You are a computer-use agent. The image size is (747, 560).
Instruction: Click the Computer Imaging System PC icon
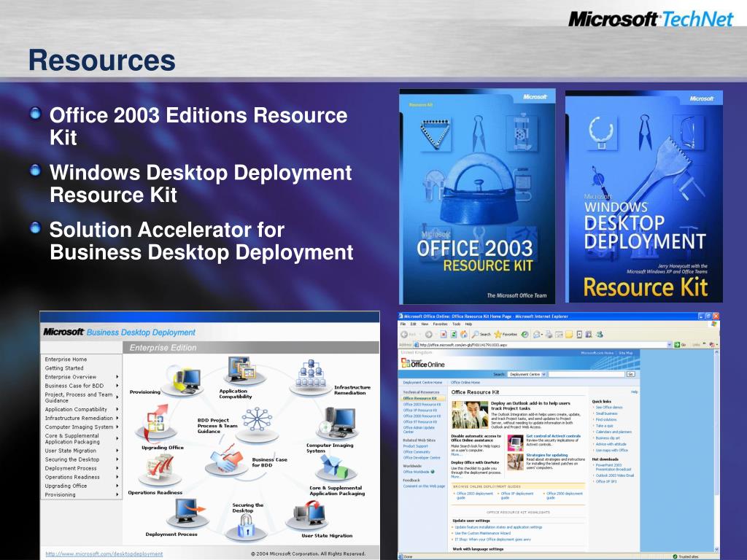coord(337,423)
